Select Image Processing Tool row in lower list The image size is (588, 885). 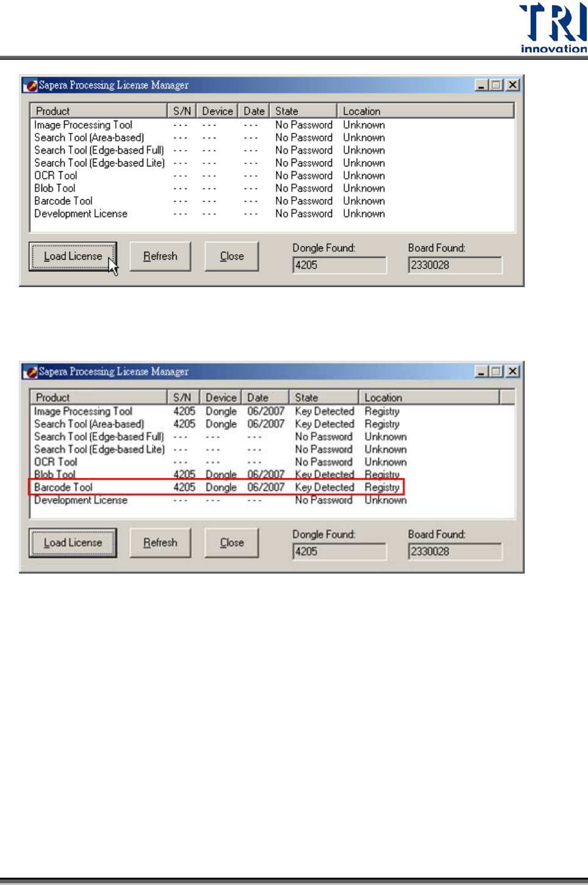272,411
